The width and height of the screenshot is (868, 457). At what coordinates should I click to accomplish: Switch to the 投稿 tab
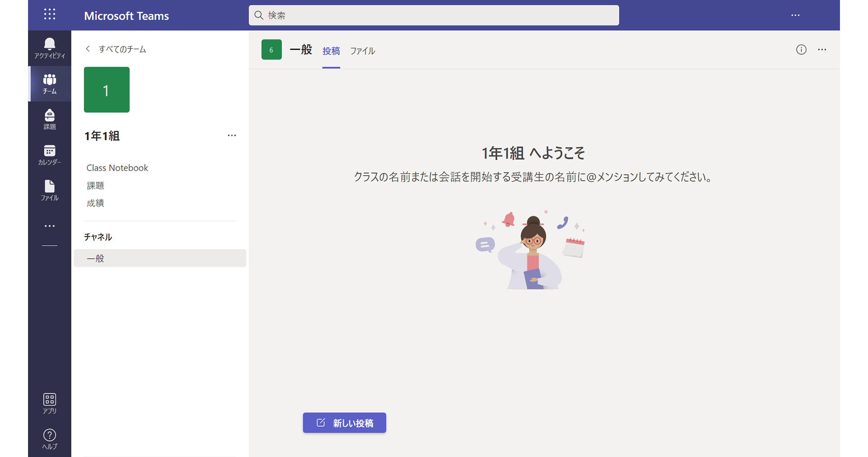pyautogui.click(x=331, y=51)
